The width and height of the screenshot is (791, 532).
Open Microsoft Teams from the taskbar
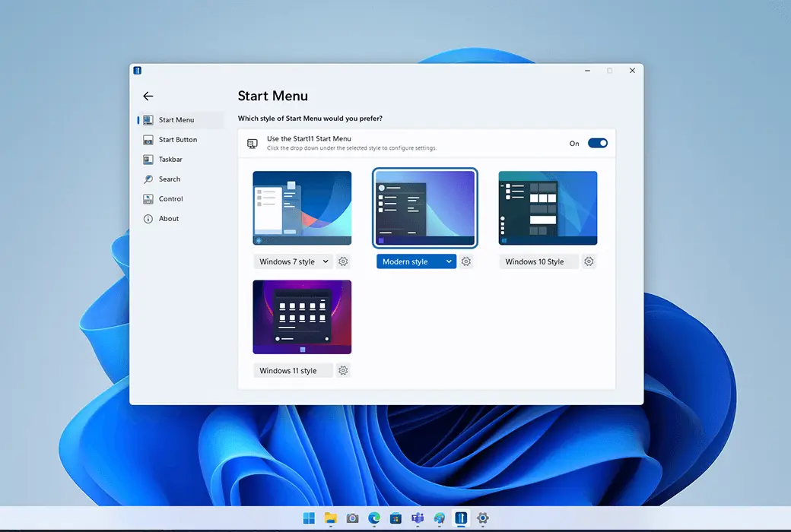click(x=418, y=518)
